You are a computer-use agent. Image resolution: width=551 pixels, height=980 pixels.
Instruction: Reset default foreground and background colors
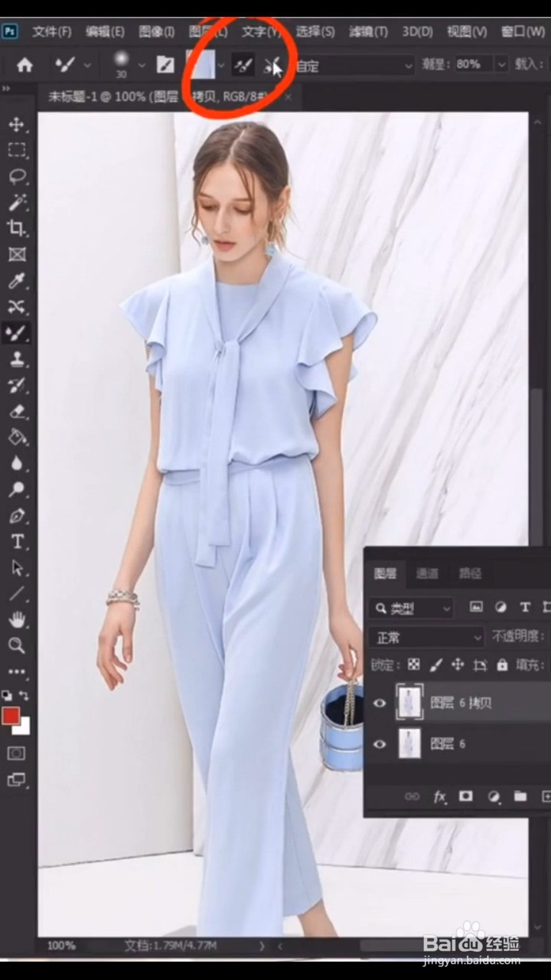coord(7,695)
